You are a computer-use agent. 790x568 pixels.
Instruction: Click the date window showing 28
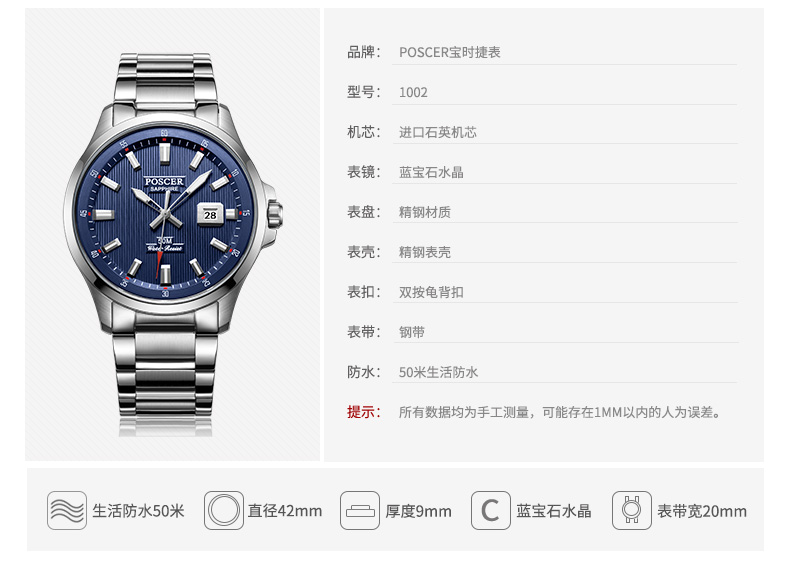point(210,215)
